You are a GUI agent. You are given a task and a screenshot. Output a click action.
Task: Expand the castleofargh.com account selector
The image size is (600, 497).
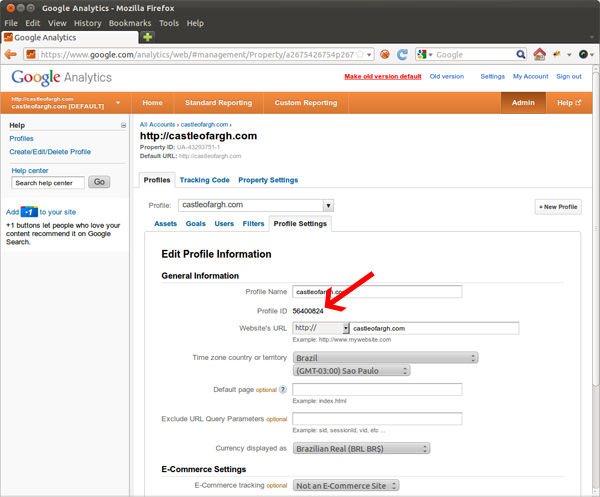pyautogui.click(x=66, y=103)
